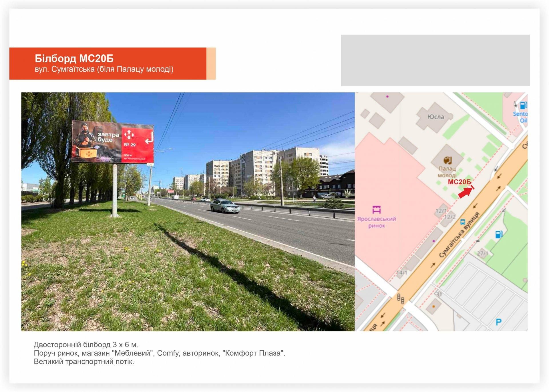Click the silver car on the road
This screenshot has width=549, height=392.
(x=225, y=206)
